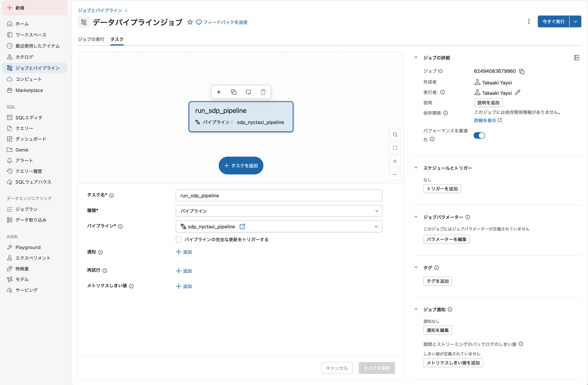Run the run_sdp_pipeline task node
588x385 pixels.
coord(219,92)
